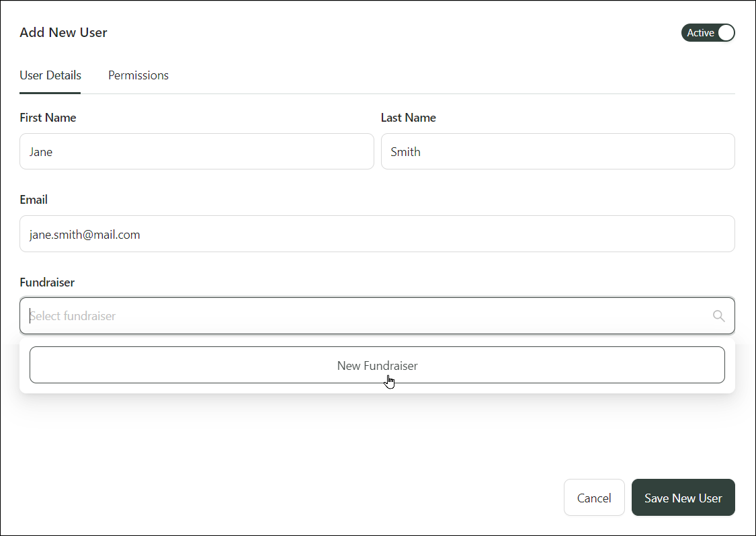
Task: Click into the Email address input
Action: pos(376,234)
